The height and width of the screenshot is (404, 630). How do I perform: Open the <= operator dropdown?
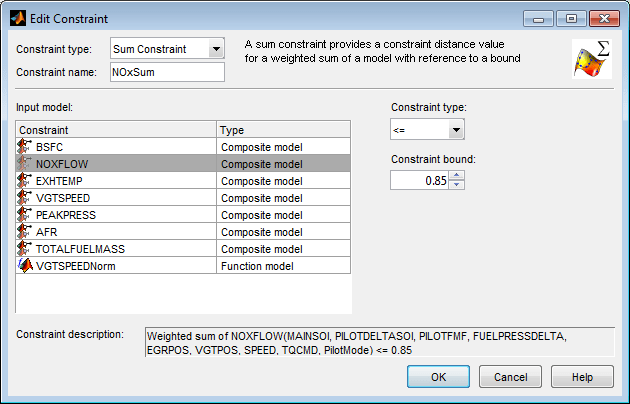click(x=456, y=129)
